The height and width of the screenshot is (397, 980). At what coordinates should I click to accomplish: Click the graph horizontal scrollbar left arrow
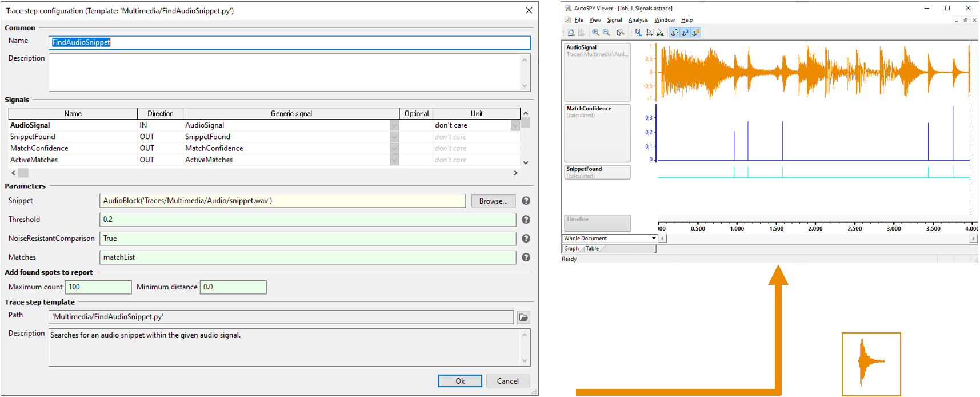click(663, 239)
